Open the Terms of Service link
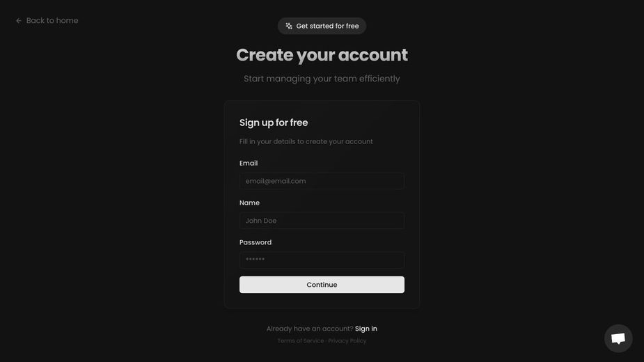This screenshot has width=644, height=362. pos(301,340)
